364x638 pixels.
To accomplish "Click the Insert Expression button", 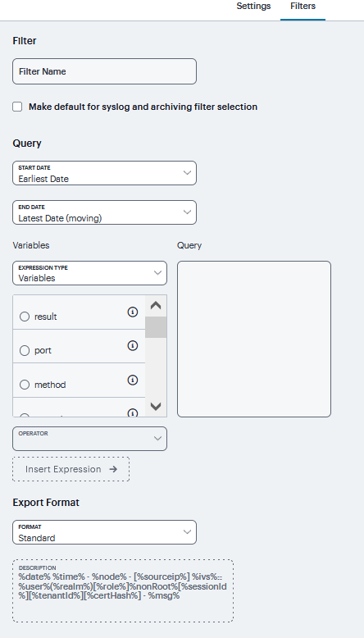I will point(71,469).
